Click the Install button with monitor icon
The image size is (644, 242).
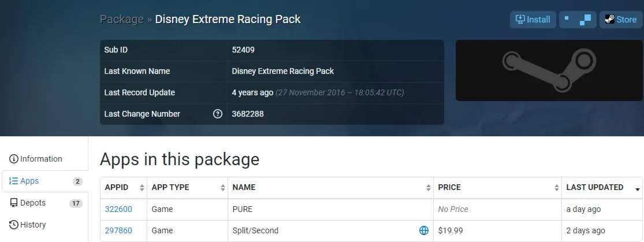(533, 20)
